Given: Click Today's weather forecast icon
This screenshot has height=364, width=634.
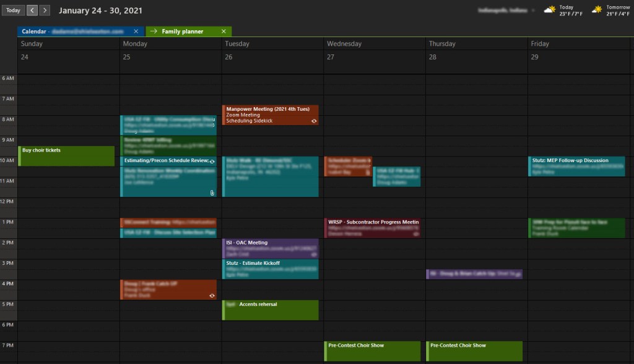Looking at the screenshot, I should pos(550,10).
